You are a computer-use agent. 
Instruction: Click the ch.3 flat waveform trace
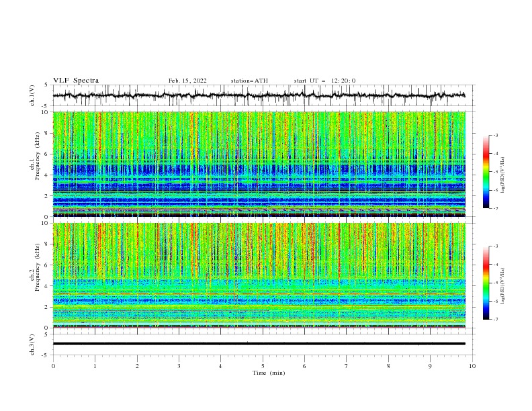[x=259, y=344]
